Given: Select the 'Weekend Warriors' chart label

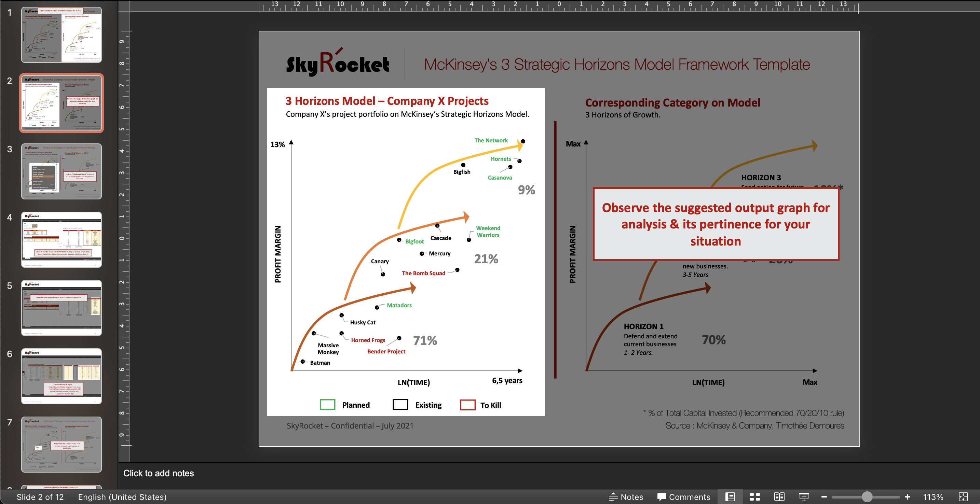Looking at the screenshot, I should point(488,232).
